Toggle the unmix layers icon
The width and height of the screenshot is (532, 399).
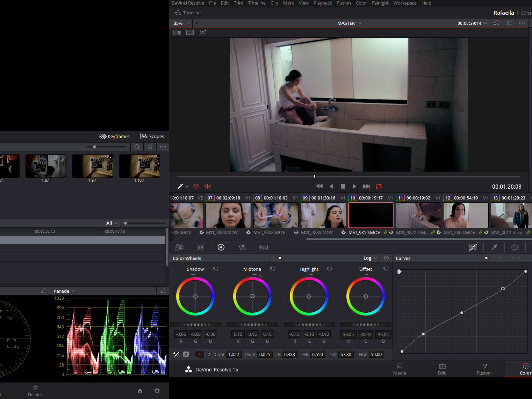tap(196, 186)
